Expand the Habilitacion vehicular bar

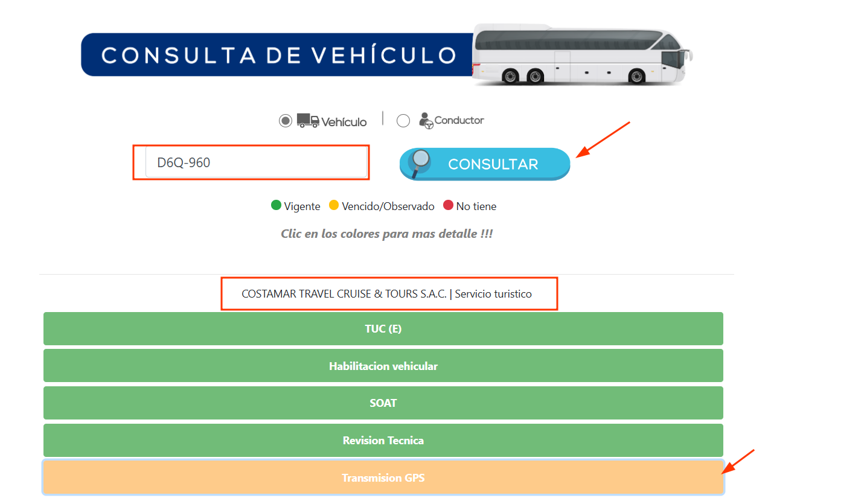(383, 366)
